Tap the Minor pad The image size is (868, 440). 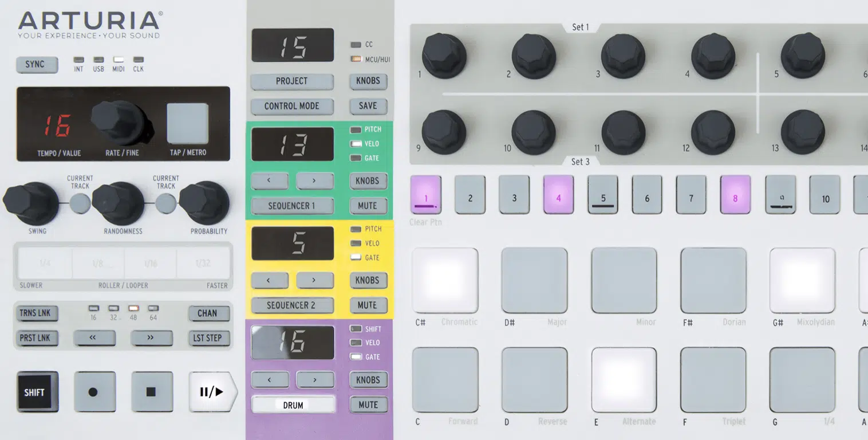click(624, 281)
